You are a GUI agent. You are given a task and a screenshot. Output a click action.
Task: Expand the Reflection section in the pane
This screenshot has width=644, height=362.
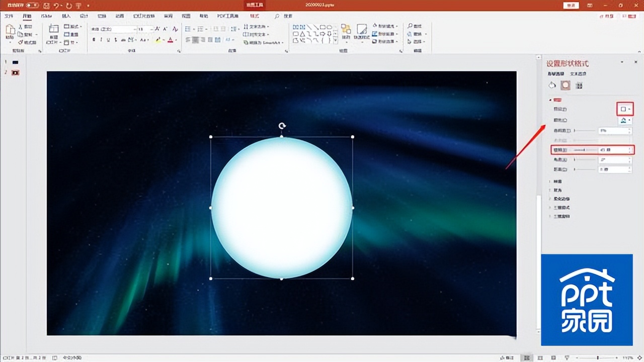557,182
